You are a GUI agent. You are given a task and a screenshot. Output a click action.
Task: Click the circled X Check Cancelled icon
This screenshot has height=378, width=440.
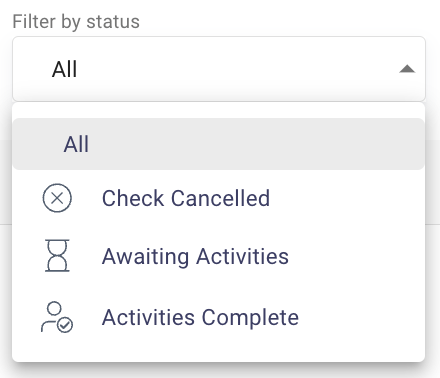[57, 198]
